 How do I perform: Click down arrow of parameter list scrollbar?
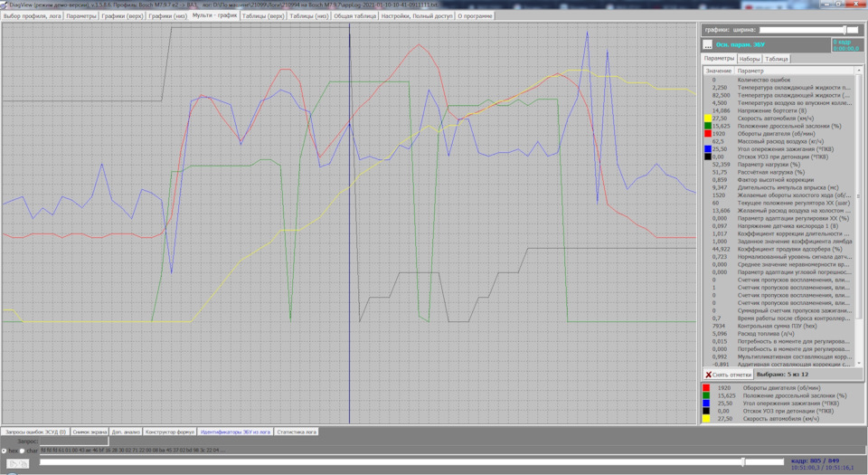coord(859,363)
